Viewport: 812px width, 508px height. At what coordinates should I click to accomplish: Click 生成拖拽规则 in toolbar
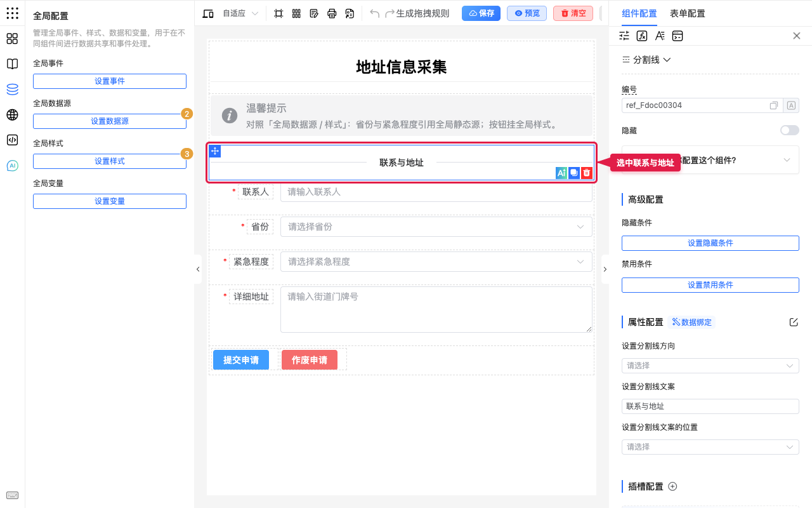coord(422,13)
